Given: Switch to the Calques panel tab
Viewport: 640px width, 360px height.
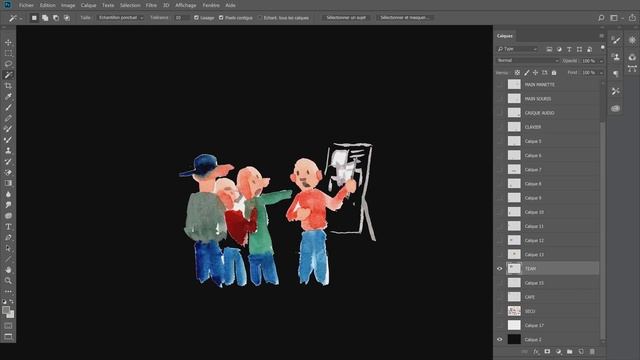Looking at the screenshot, I should pos(504,36).
